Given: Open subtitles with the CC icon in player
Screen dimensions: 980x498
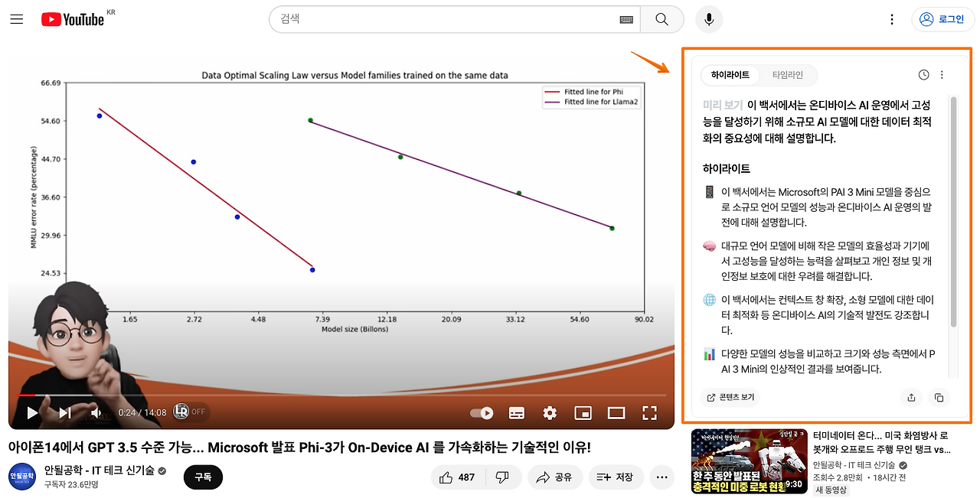Looking at the screenshot, I should coord(516,412).
